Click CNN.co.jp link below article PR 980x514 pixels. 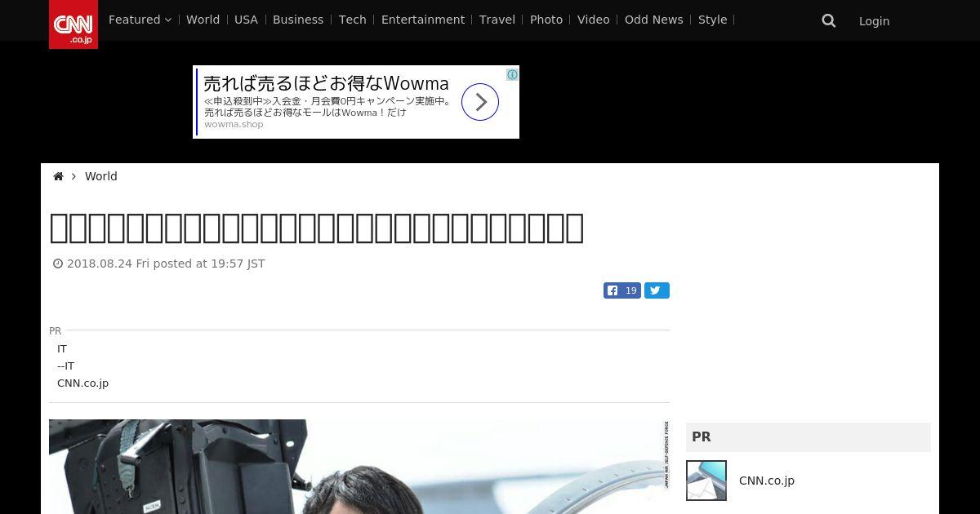pos(82,383)
